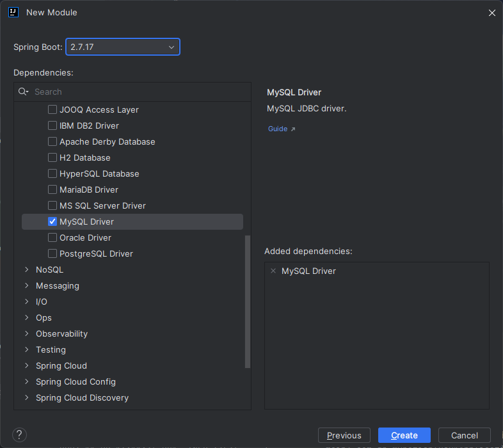
Task: Check the Oracle Driver checkbox
Action: coord(52,238)
